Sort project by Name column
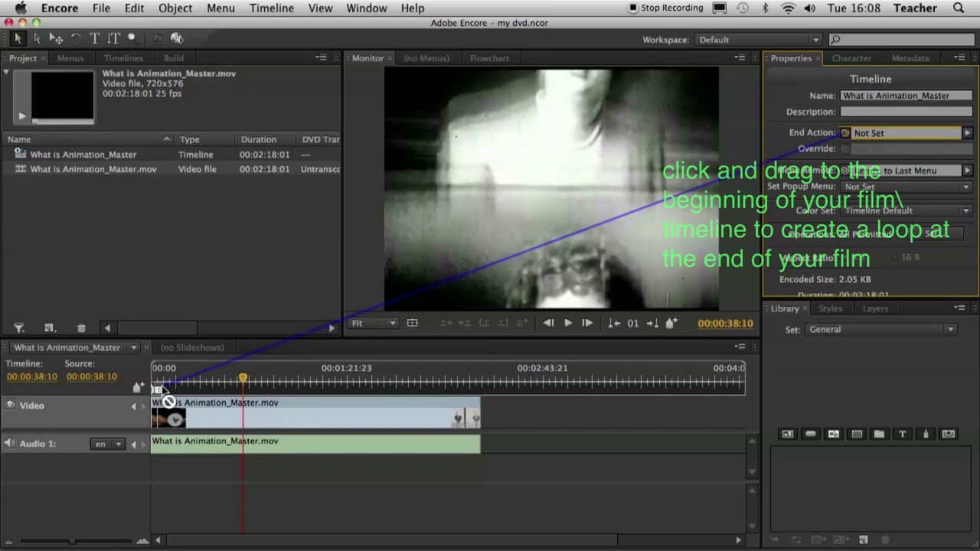The image size is (980, 551). pos(88,139)
